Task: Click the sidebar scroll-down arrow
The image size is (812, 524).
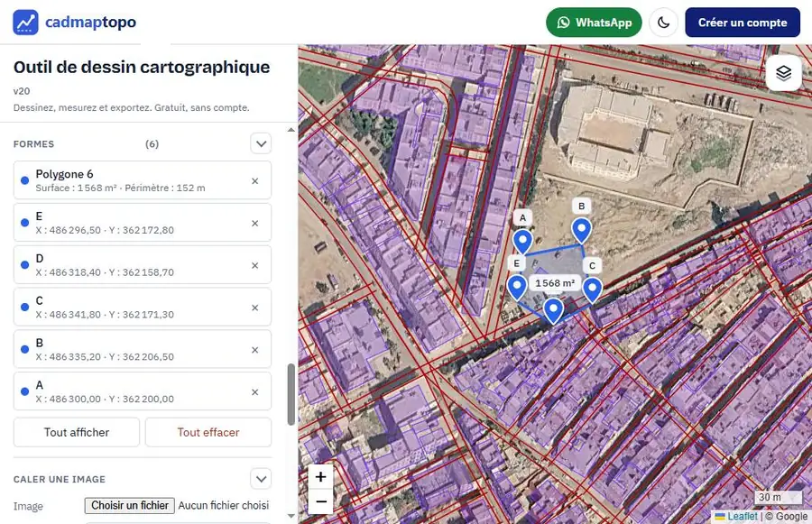Action: (291, 516)
